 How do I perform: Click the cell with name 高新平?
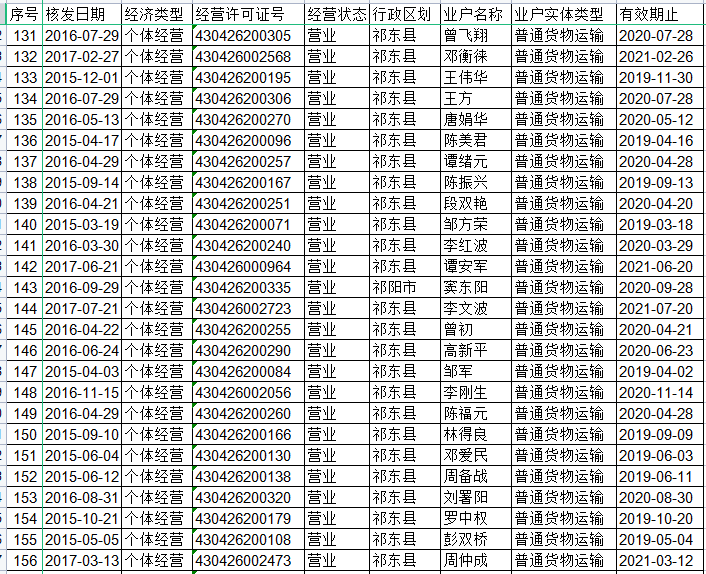pyautogui.click(x=465, y=350)
